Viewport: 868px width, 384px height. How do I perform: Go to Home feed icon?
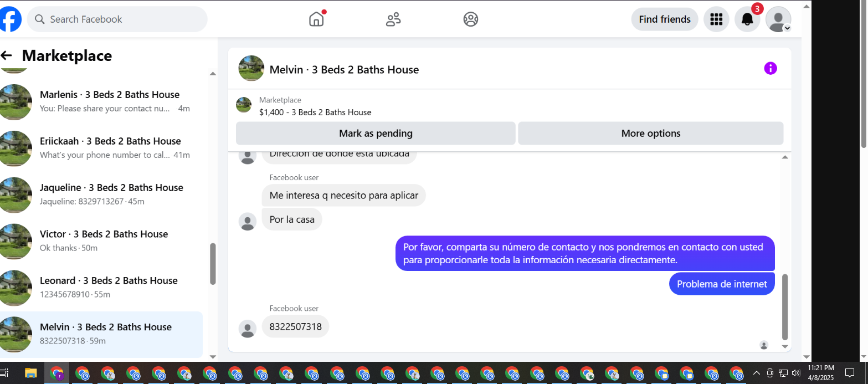click(316, 19)
